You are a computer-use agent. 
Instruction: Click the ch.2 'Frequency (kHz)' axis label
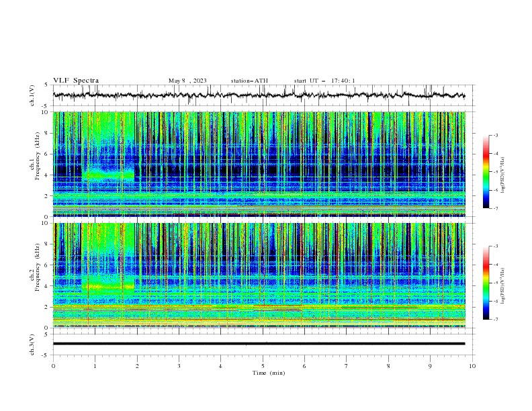37,267
